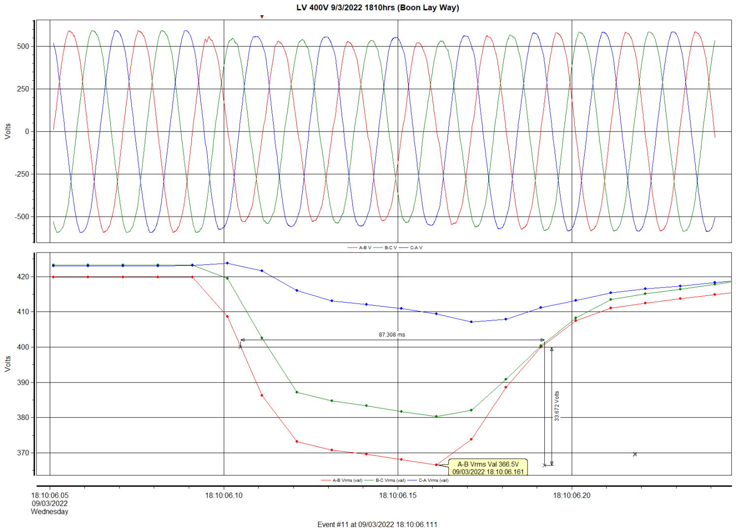Click the lowest data point on the red Vrms curve
Image resolution: width=756 pixels, height=532 pixels.
point(436,464)
